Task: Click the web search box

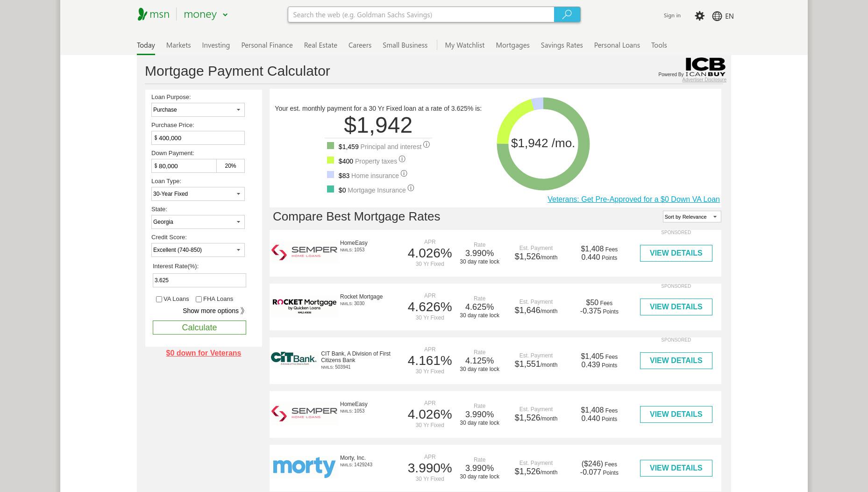Action: [421, 14]
